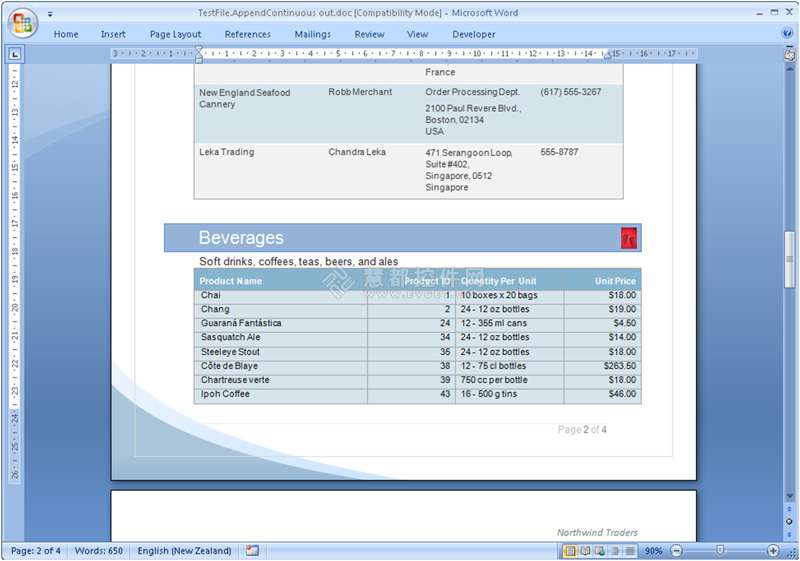Click the first line indent marker on ruler
Viewport: 800px width, 561px height.
199,50
